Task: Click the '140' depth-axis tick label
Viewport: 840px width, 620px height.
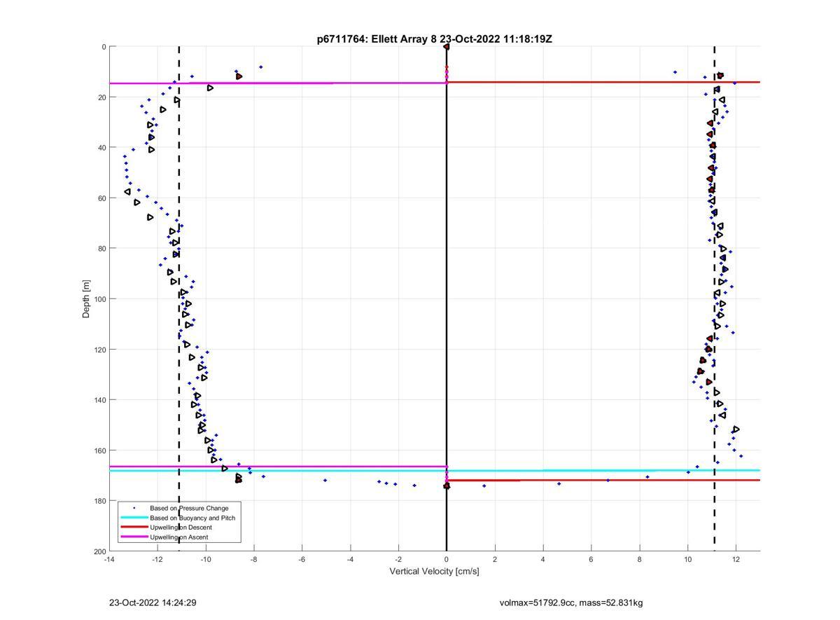Action: pyautogui.click(x=99, y=400)
